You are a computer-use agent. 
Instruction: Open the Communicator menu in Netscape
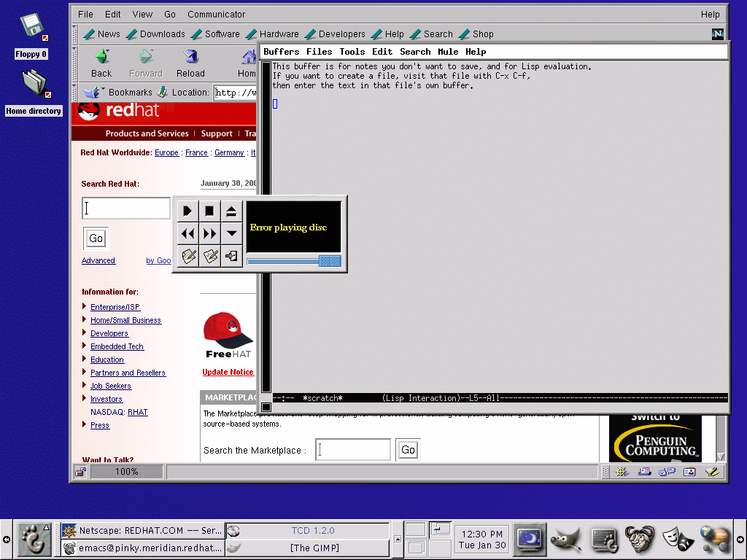(x=216, y=14)
